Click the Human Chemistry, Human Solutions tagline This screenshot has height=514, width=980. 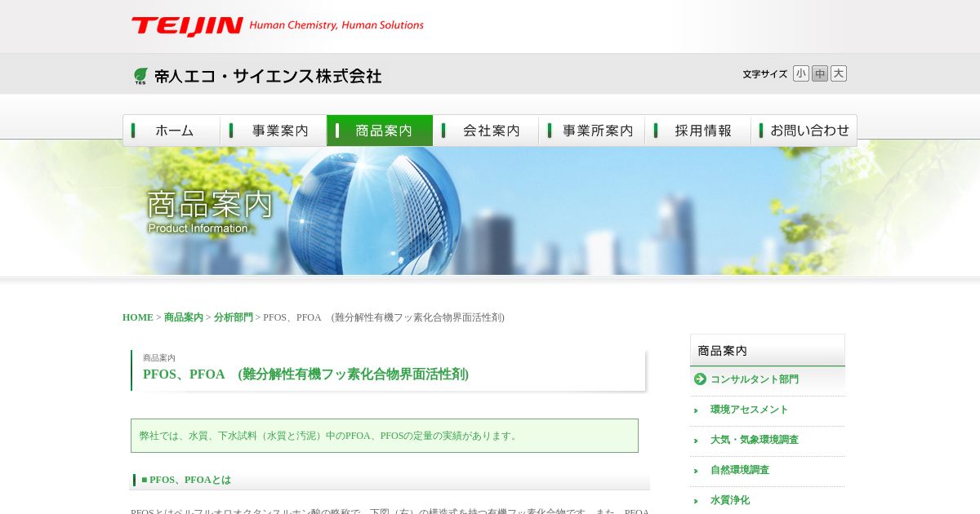tap(336, 25)
